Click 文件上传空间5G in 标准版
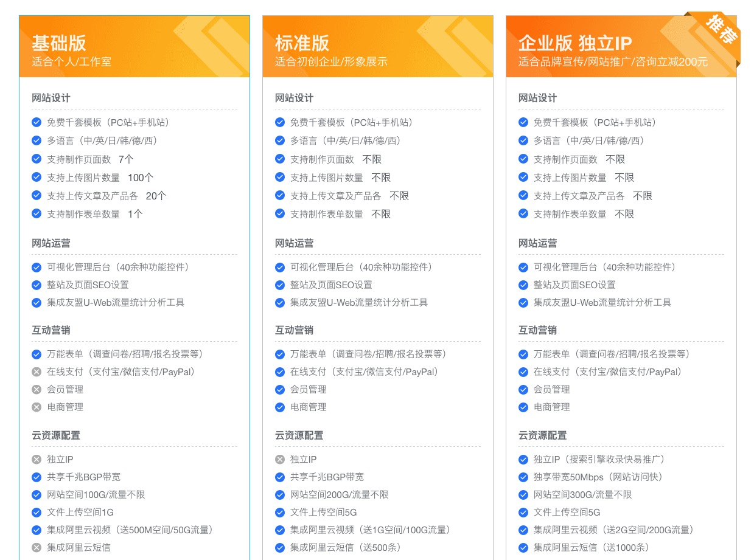Screen dimensions: 754x560 point(324,512)
